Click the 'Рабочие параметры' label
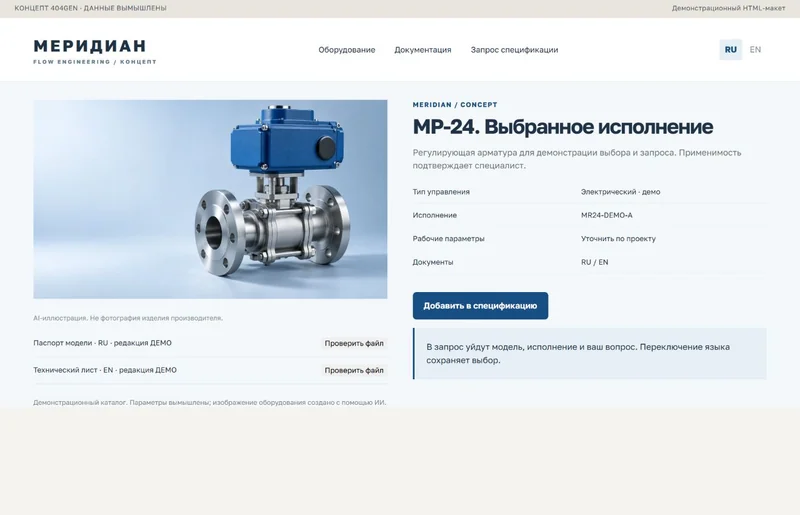The image size is (800, 515). [x=448, y=239]
